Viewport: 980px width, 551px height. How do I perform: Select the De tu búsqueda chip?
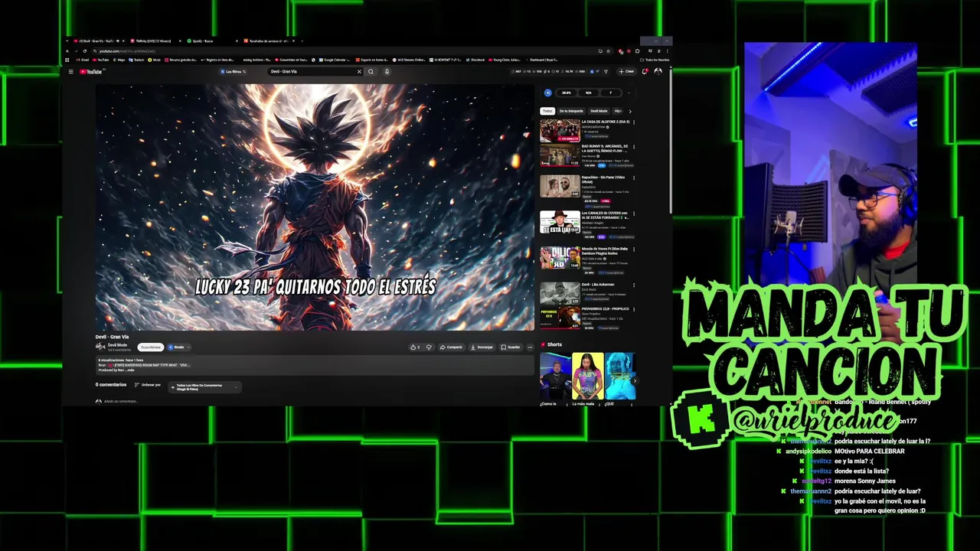pyautogui.click(x=571, y=111)
